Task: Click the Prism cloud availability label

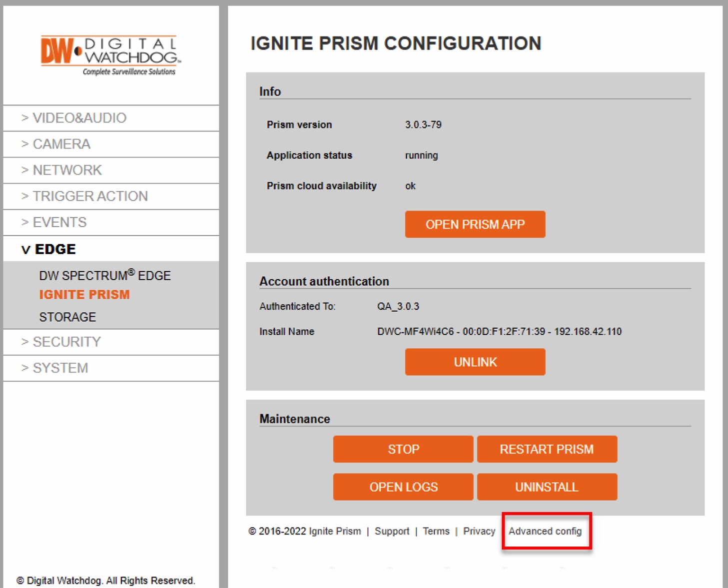Action: 322,186
